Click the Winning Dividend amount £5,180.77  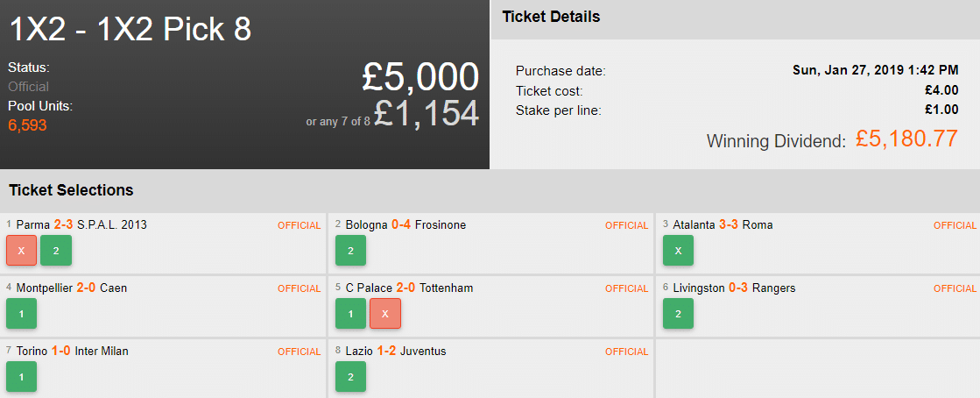point(906,139)
